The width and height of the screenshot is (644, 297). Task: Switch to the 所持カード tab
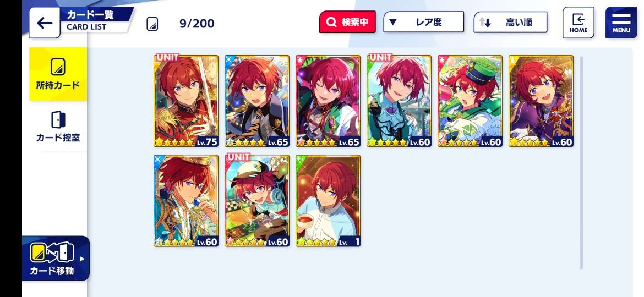click(x=58, y=74)
